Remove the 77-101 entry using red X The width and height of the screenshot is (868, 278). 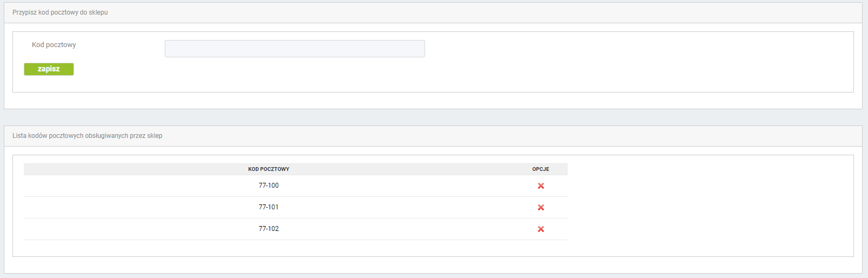coord(541,207)
